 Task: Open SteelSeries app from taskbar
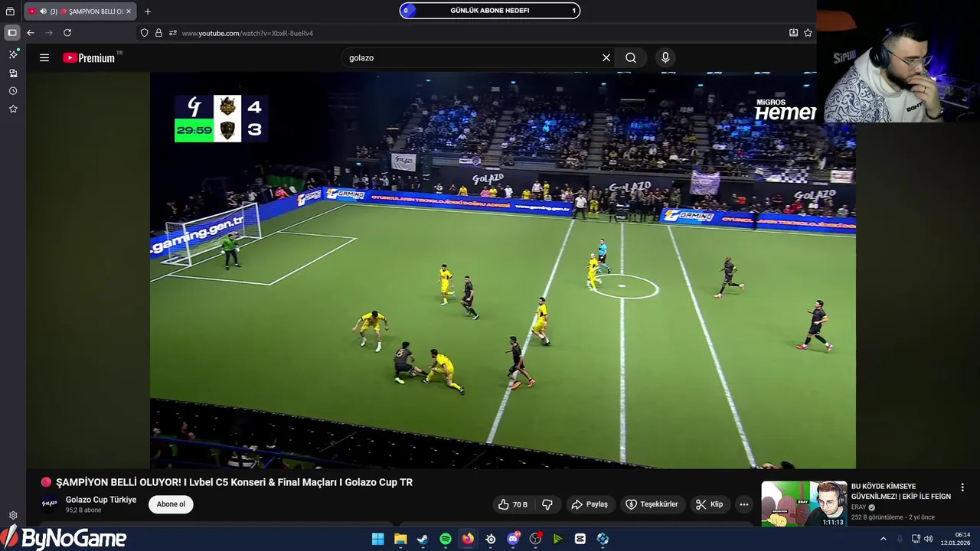[491, 539]
